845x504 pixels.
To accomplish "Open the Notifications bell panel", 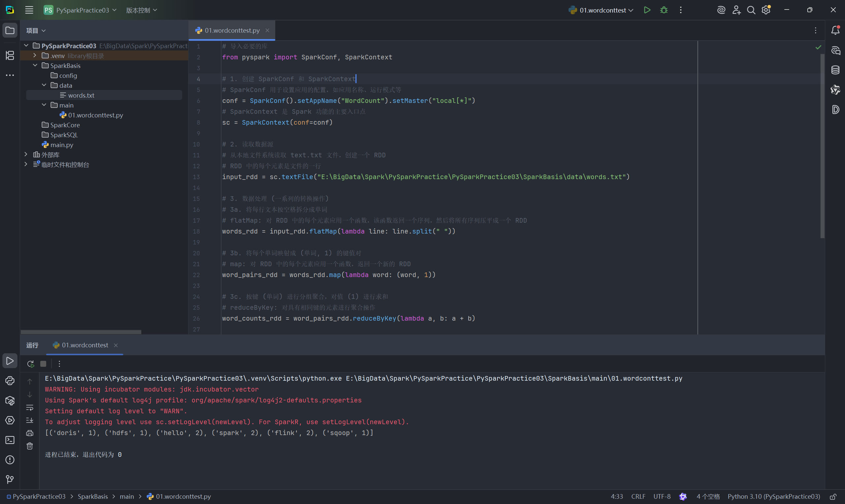I will pyautogui.click(x=835, y=31).
